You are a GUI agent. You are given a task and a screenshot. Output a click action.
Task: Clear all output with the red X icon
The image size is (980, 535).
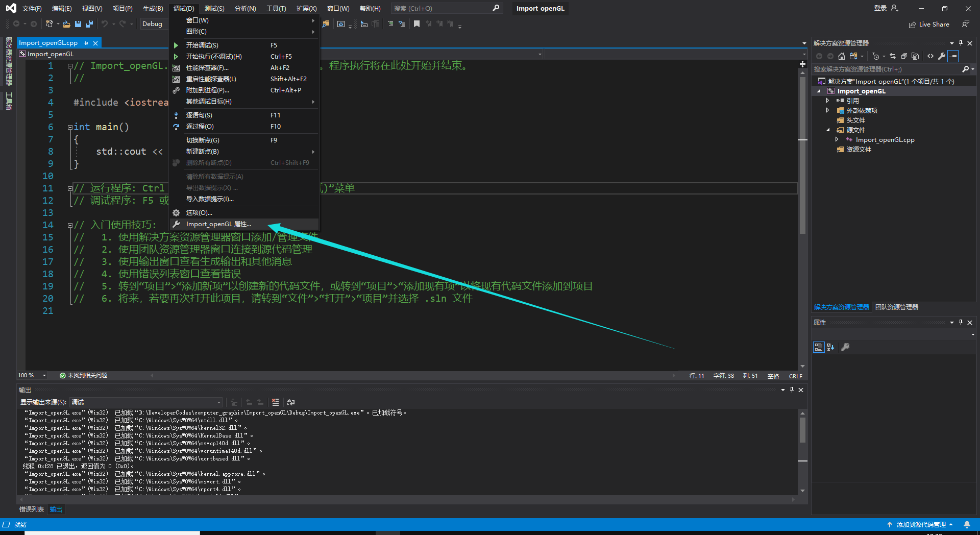[276, 402]
